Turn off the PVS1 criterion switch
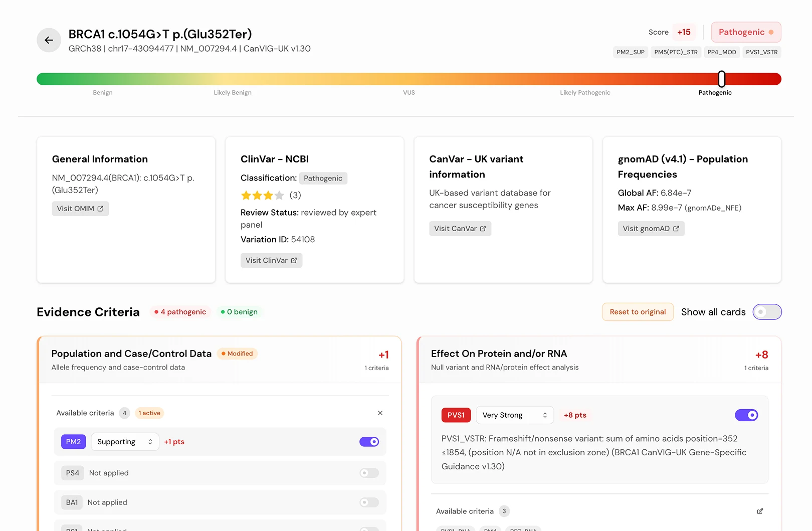Viewport: 812px width, 531px height. [x=746, y=415]
